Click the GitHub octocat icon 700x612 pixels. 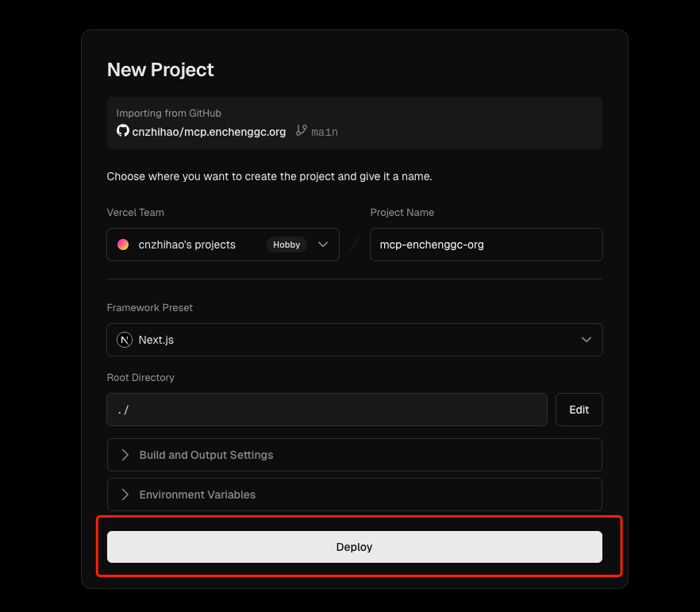(123, 131)
